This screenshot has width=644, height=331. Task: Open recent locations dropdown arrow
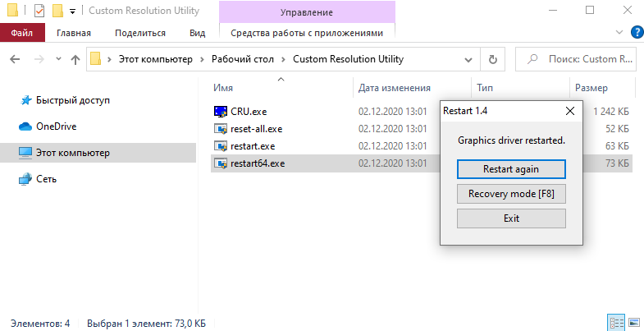[58, 59]
